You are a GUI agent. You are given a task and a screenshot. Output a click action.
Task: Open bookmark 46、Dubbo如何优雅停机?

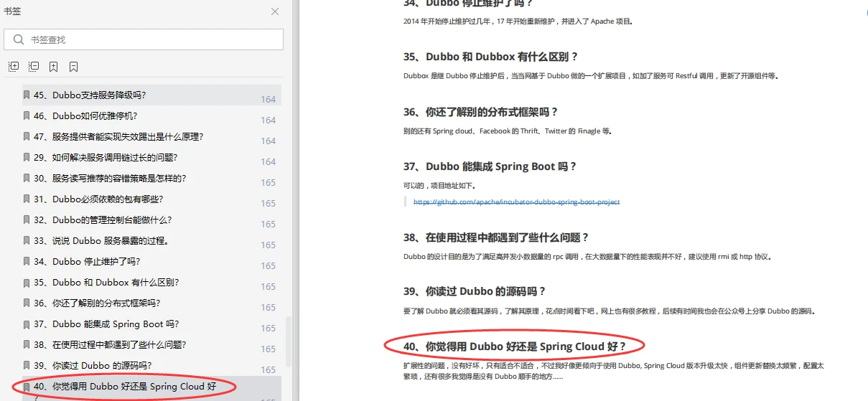pyautogui.click(x=85, y=115)
